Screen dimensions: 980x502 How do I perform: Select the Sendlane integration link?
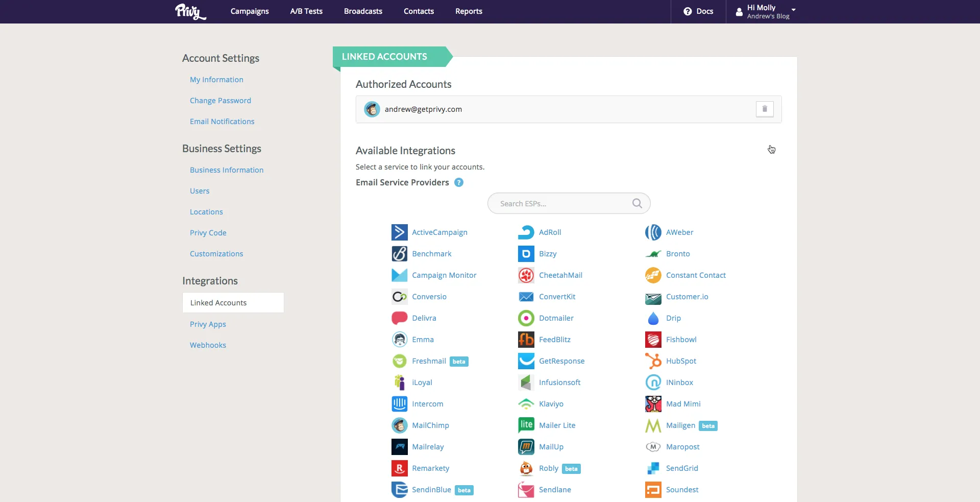point(555,490)
